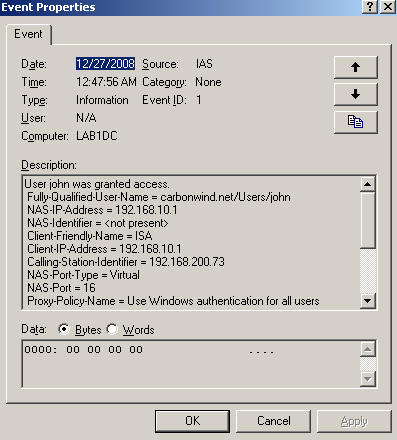Viewport: 397px width, 440px height.
Task: Click the NAS-Port = 16 line
Action: 61,288
